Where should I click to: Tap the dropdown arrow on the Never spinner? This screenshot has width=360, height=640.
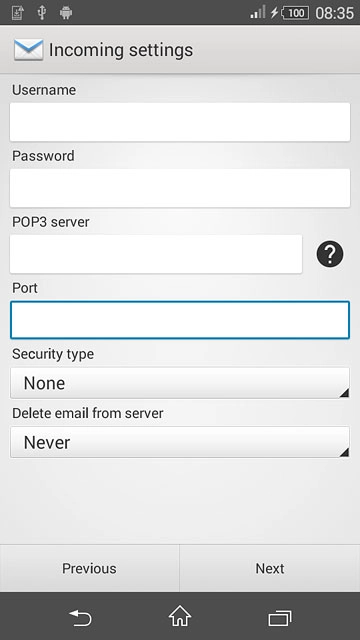pos(344,452)
